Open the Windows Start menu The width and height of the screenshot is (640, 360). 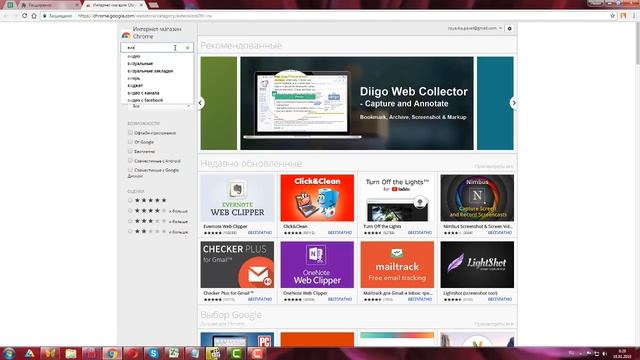(9, 353)
